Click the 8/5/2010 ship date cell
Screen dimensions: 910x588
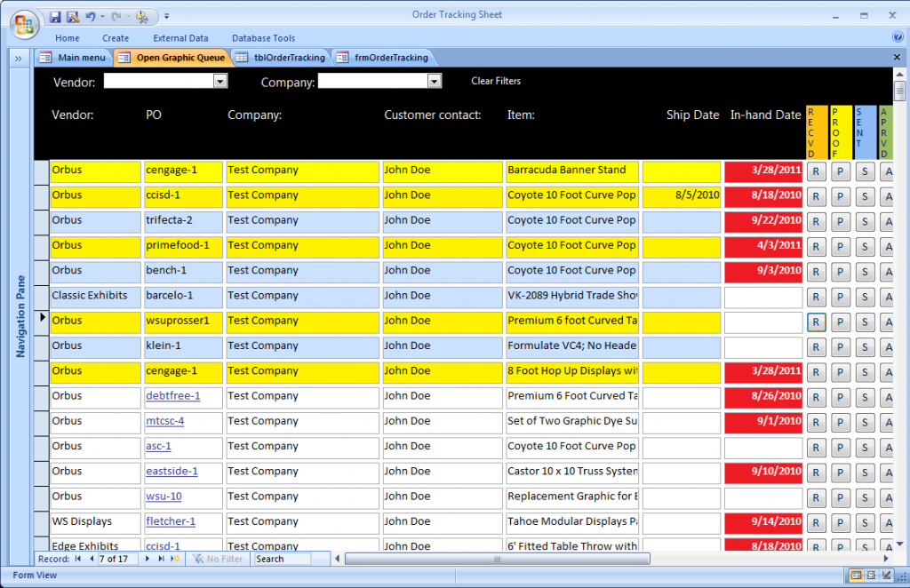[x=682, y=196]
